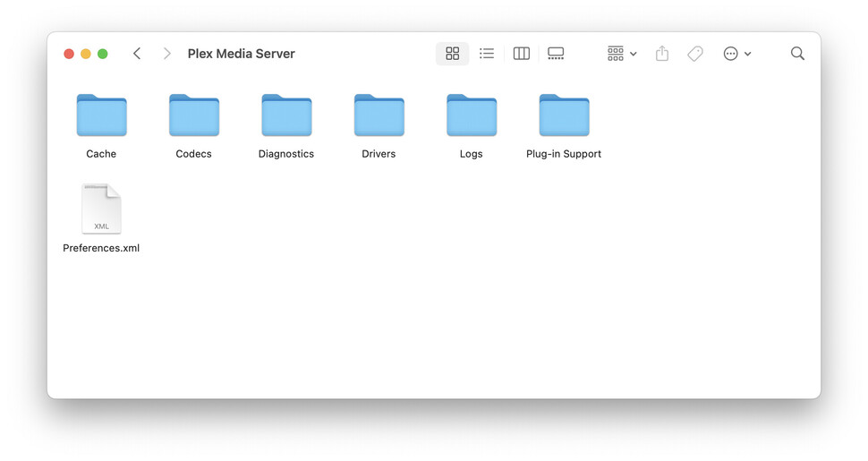Select the Preferences.xml file icon
868x461 pixels.
click(x=101, y=209)
